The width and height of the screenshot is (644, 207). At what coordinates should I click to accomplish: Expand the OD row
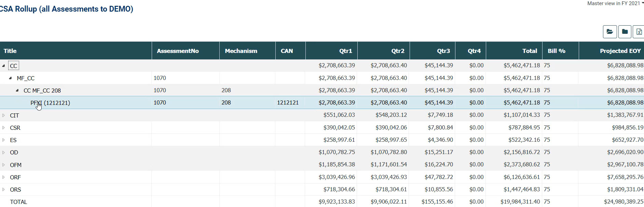3,152
